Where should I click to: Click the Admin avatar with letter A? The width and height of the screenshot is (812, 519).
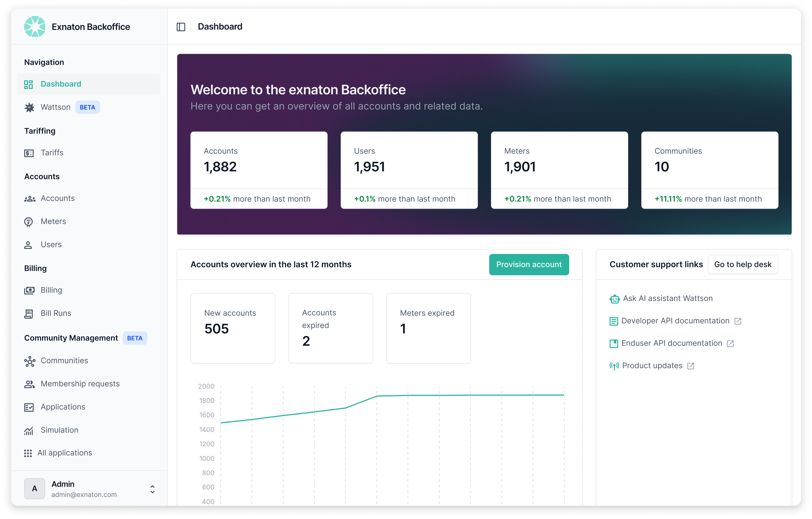34,489
